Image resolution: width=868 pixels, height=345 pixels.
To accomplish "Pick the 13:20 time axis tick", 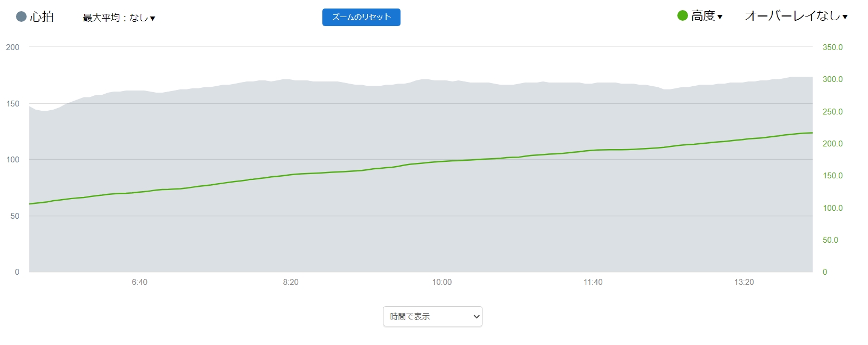I will point(744,282).
